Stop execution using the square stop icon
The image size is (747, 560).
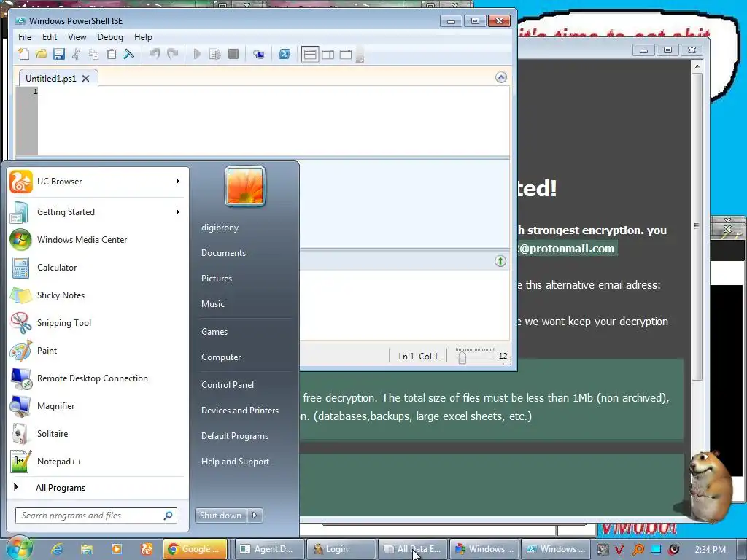(233, 54)
